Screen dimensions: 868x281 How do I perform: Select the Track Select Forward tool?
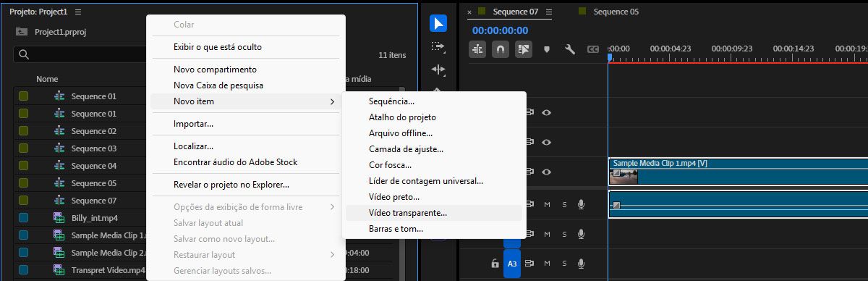(438, 46)
